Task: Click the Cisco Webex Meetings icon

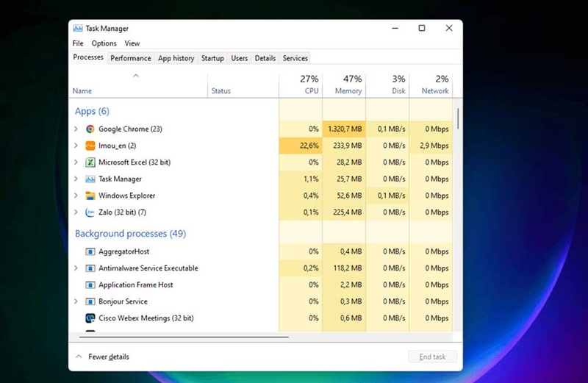Action: (x=90, y=318)
